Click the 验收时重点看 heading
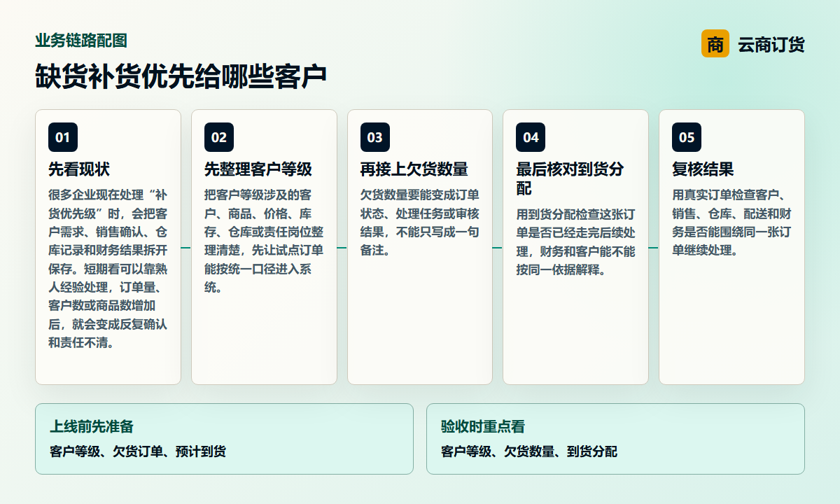 coord(483,426)
